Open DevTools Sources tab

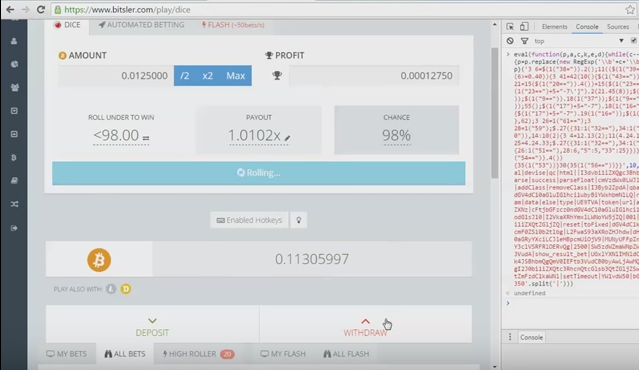pyautogui.click(x=618, y=26)
